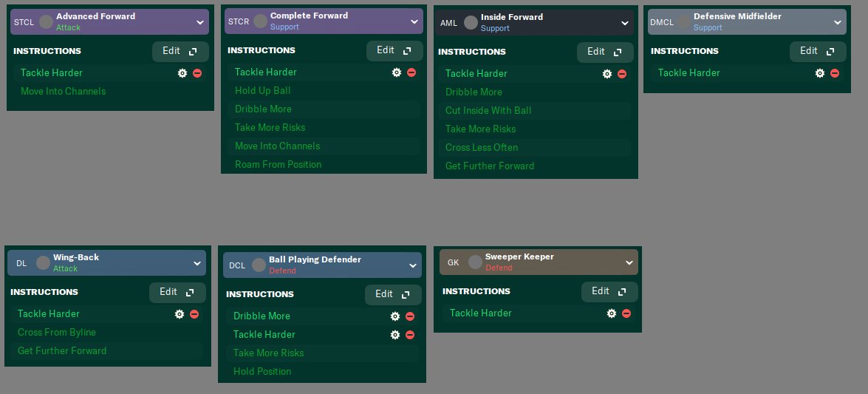Viewport: 868px width, 394px height.
Task: Click Edit button for Complete Forward instructions
Action: (x=394, y=51)
